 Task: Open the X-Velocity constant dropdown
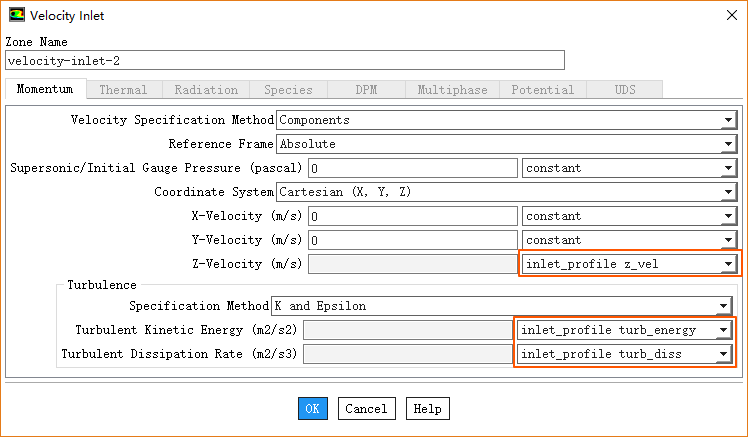click(x=628, y=216)
